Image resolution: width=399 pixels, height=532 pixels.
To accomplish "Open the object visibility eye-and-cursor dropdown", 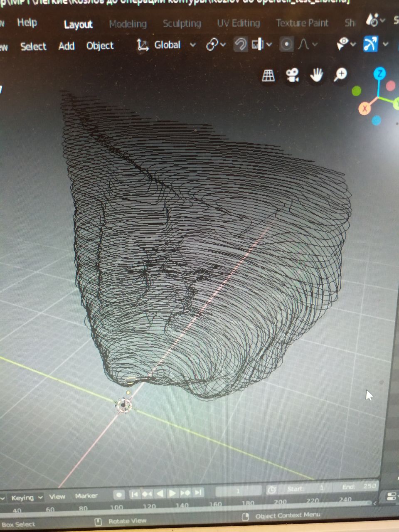I will coord(346,44).
